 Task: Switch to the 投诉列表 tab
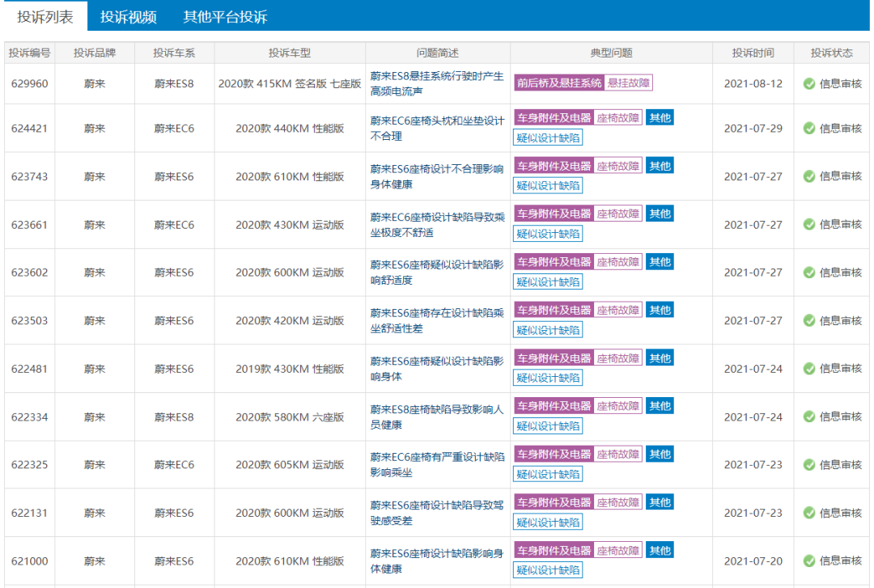pos(45,17)
